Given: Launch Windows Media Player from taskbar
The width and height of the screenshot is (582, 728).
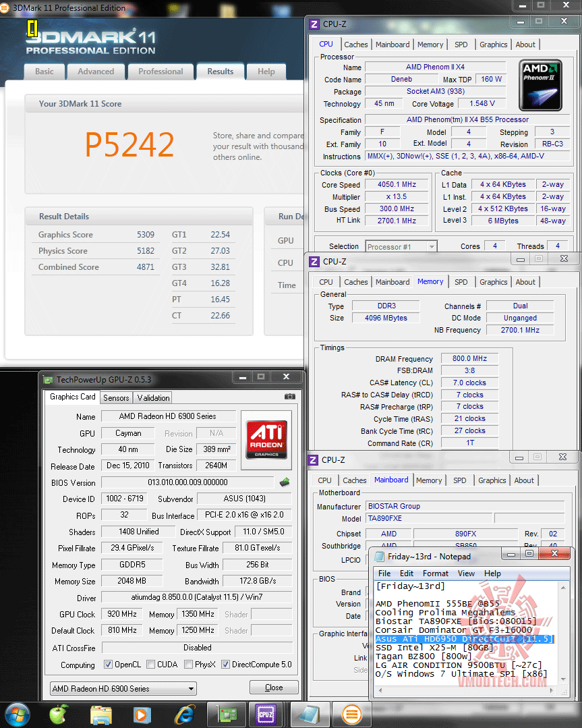Looking at the screenshot, I should pyautogui.click(x=142, y=715).
